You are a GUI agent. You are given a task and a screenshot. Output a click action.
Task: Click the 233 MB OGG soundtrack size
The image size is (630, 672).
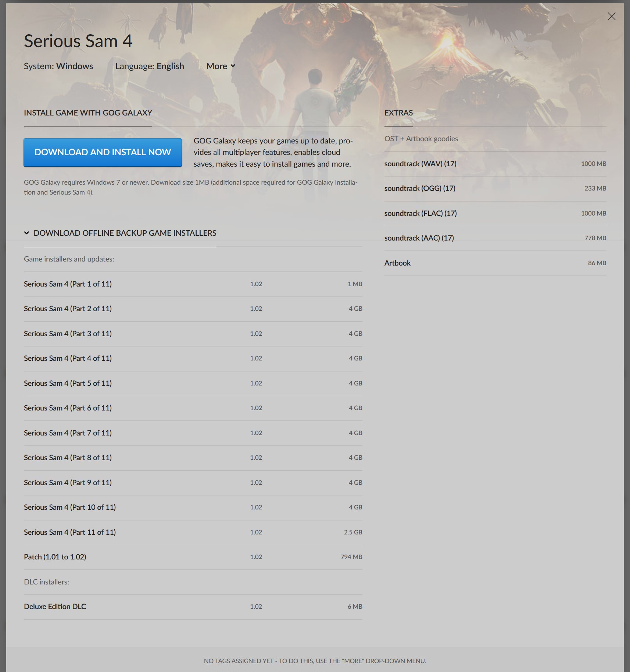(x=595, y=188)
